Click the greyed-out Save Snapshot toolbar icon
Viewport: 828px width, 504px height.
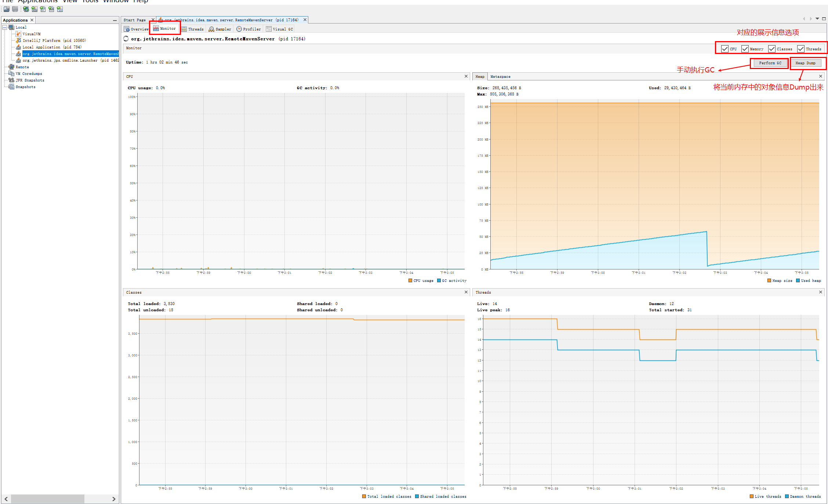point(15,9)
